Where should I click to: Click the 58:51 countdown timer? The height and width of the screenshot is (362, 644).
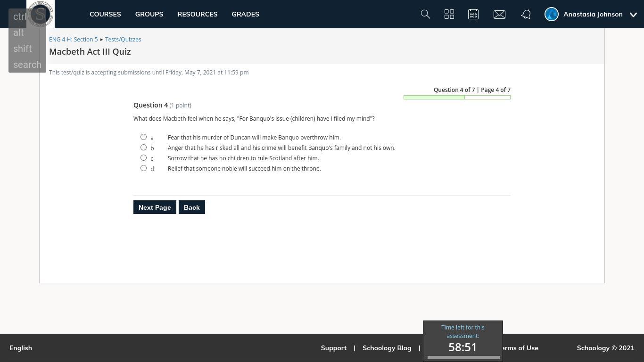(462, 347)
